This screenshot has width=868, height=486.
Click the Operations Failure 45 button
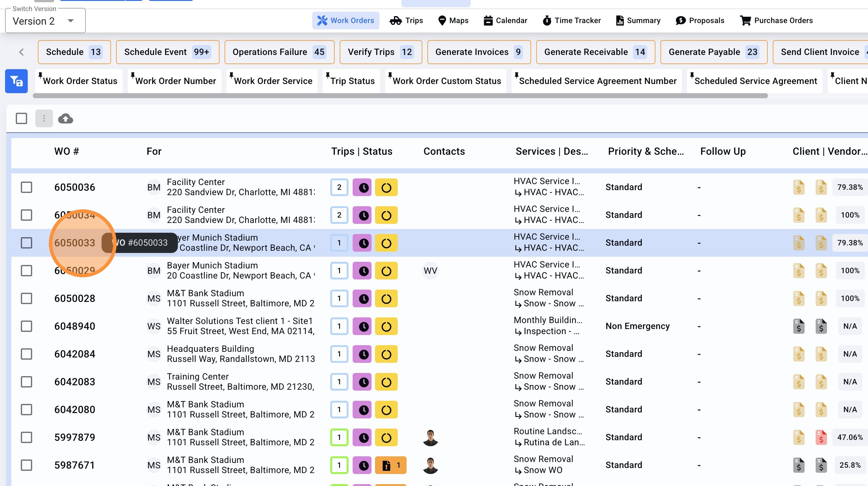tap(279, 52)
